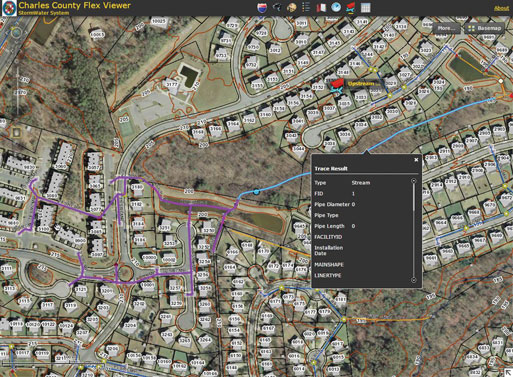Open the legend list icon

coord(306,7)
